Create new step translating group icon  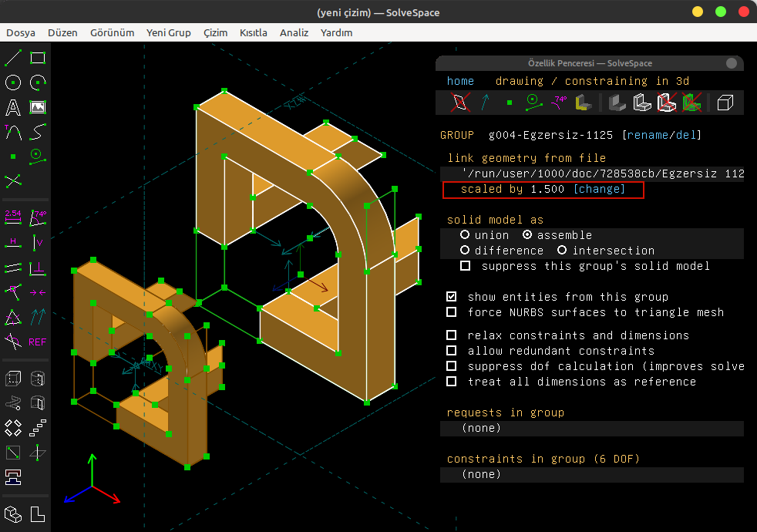point(38,428)
